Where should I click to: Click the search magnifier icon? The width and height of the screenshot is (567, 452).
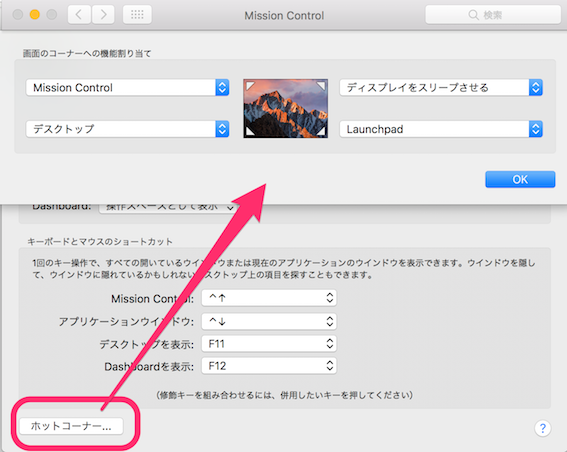tap(473, 15)
